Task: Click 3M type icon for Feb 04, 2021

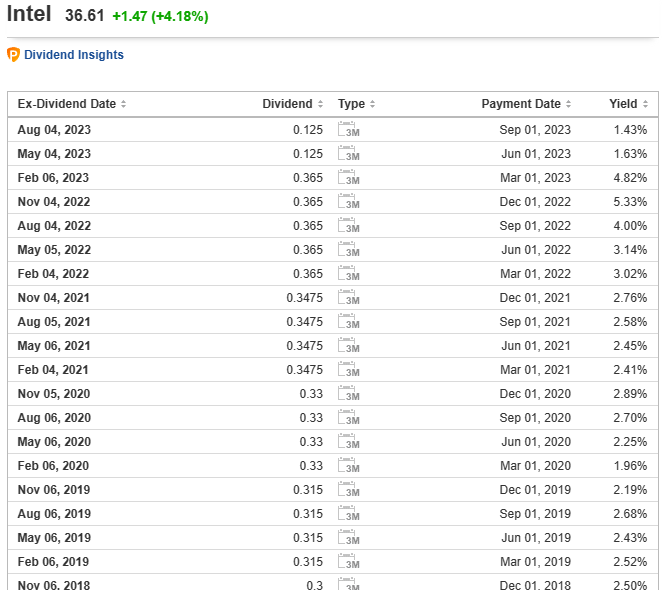Action: pyautogui.click(x=348, y=369)
